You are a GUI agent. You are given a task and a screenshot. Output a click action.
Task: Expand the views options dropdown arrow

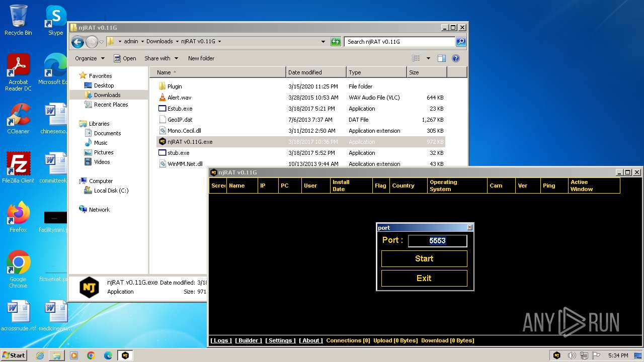[428, 58]
